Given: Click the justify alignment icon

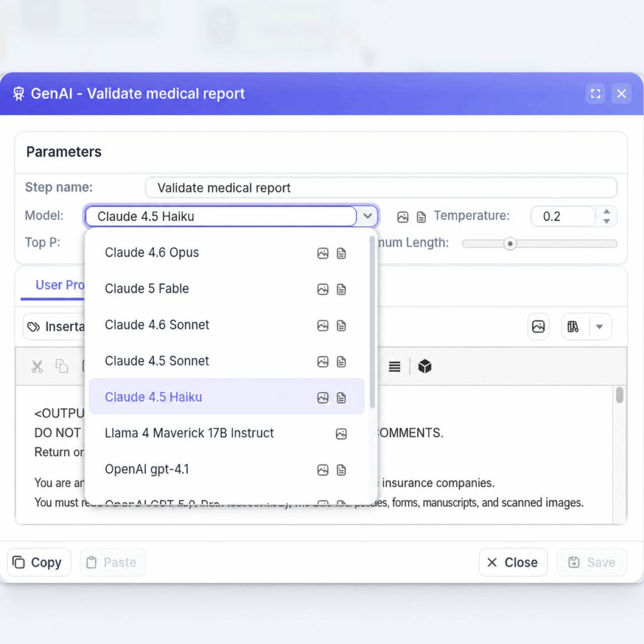Looking at the screenshot, I should pos(394,367).
